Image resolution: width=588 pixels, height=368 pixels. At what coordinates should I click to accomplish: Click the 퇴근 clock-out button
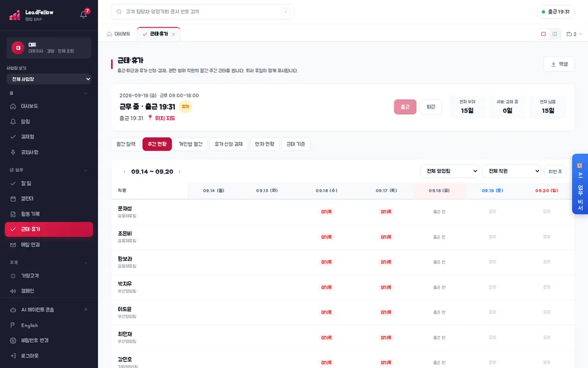tap(431, 107)
